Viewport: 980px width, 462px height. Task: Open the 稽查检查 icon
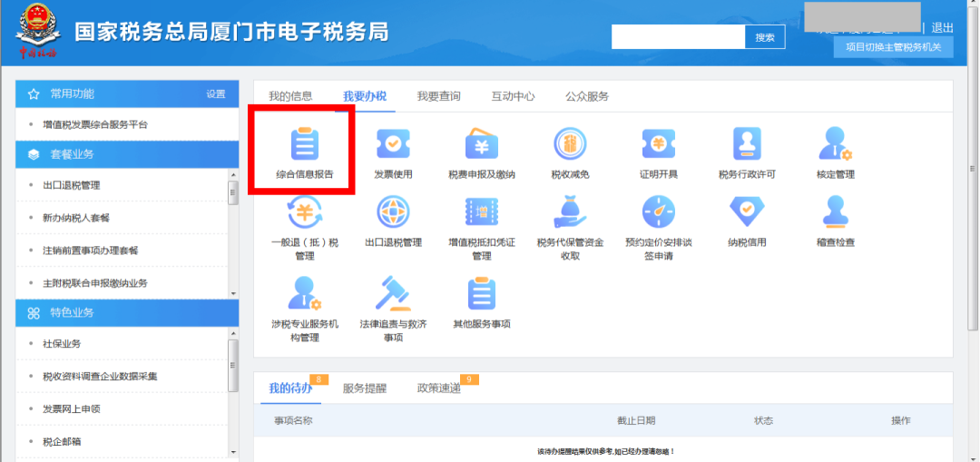coord(835,211)
